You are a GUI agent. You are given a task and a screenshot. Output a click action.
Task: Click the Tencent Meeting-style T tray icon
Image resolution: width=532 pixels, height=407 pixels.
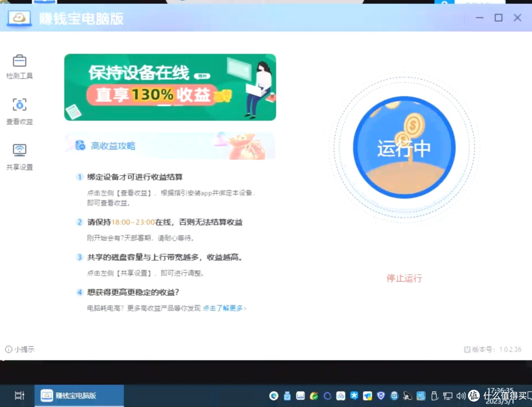[367, 396]
